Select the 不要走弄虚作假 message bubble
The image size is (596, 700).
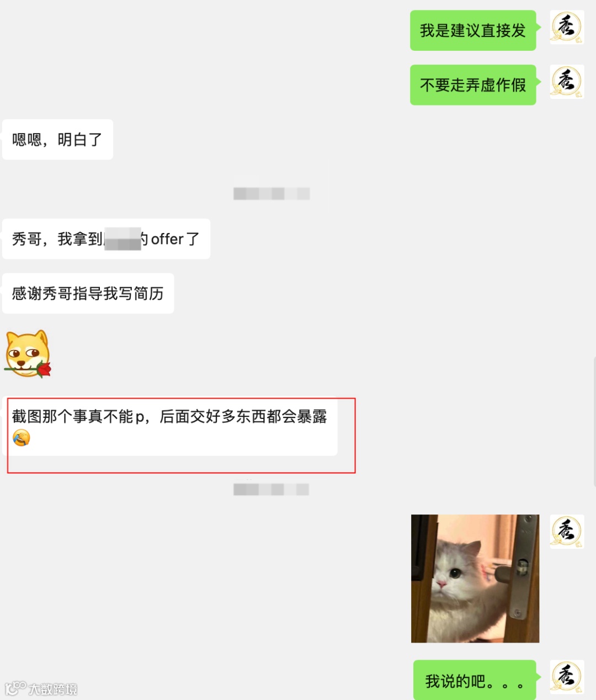[473, 85]
